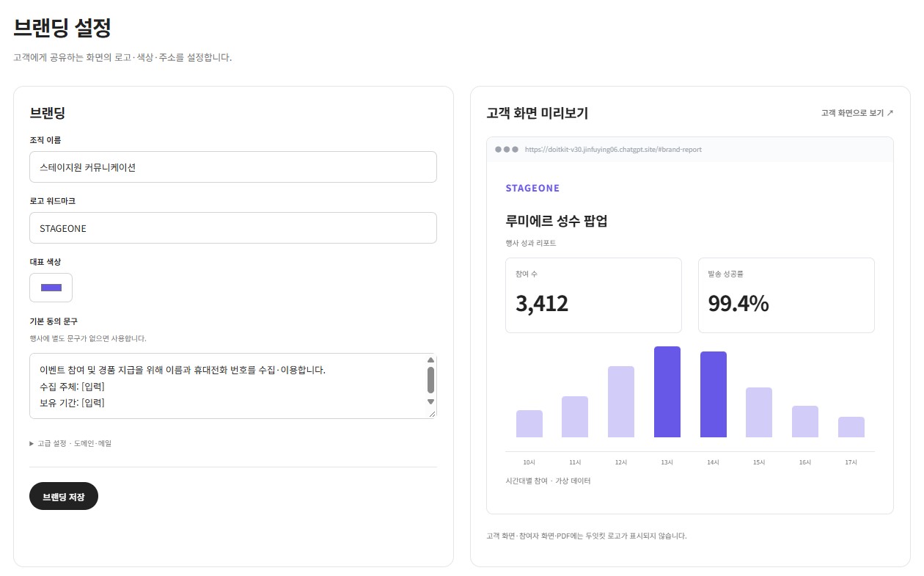Save with the 브랜딩 저장 button

(x=64, y=497)
